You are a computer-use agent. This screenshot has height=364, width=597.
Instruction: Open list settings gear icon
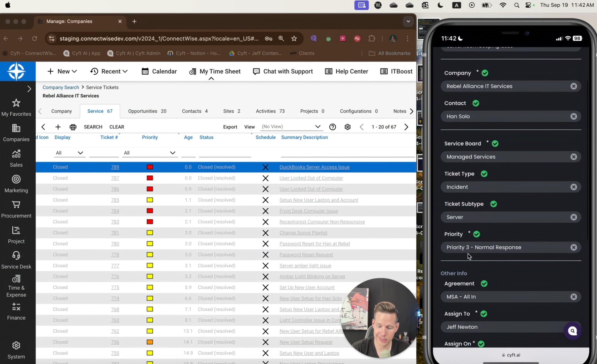point(347,127)
